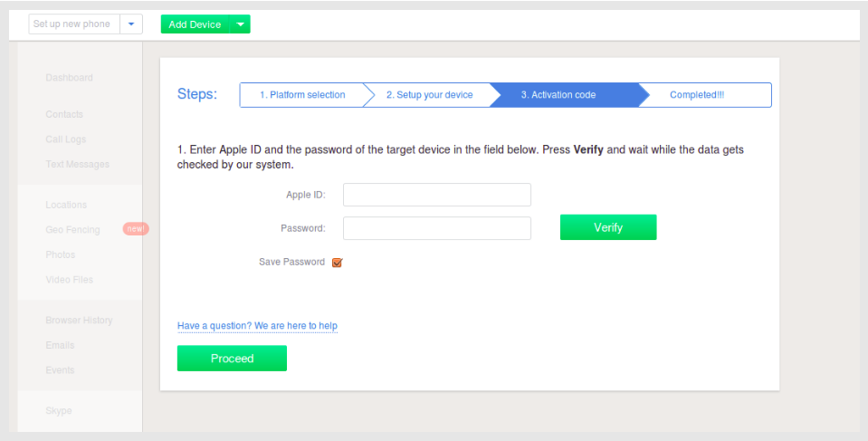This screenshot has height=441, width=868.
Task: Go to step 1 Platform selection
Action: tap(302, 95)
